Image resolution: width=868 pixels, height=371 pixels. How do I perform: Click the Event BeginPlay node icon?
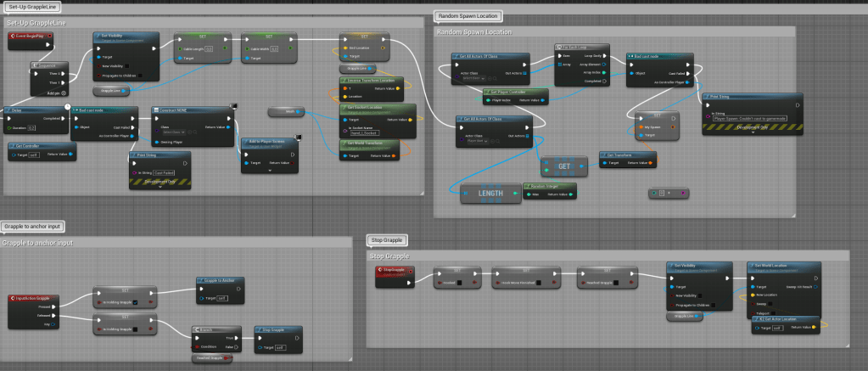click(x=14, y=37)
